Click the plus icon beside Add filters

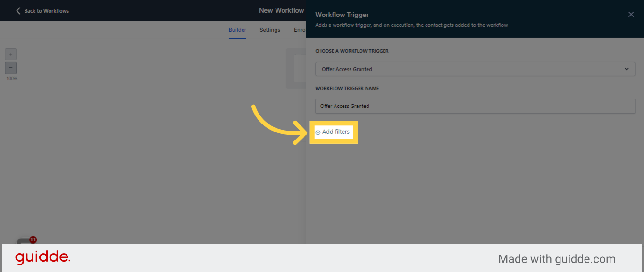coord(318,132)
